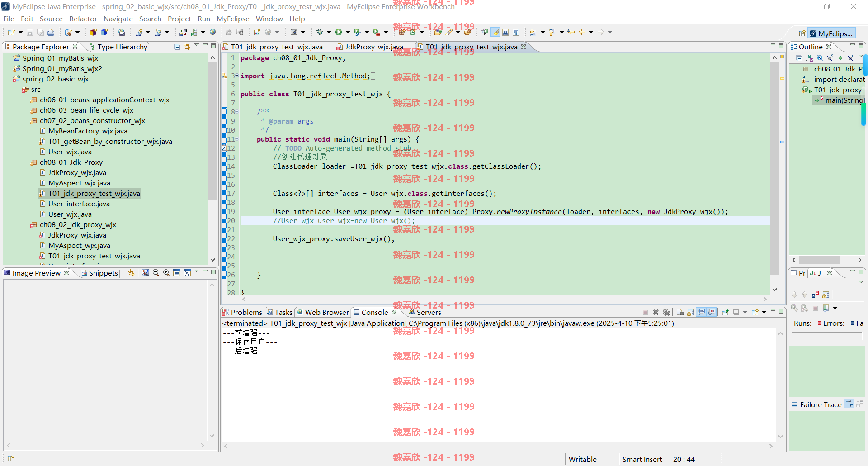This screenshot has width=868, height=466.
Task: Open the Web Browser globe toolbar icon
Action: (213, 32)
